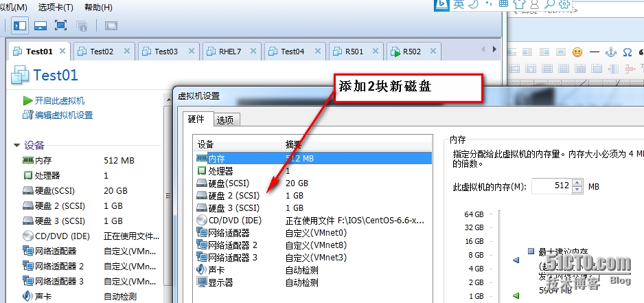Click the anchor icon in editor toolbar
This screenshot has height=303, width=644.
click(611, 52)
